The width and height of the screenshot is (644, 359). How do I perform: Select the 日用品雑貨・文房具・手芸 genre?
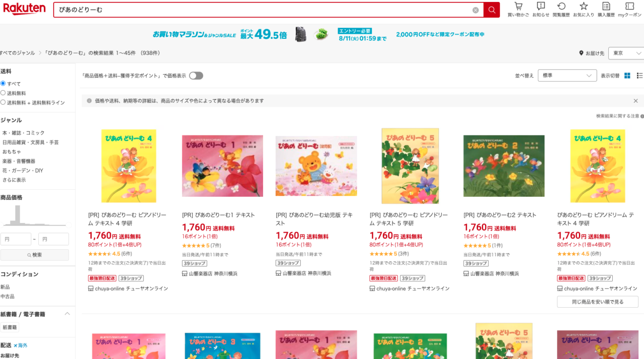pyautogui.click(x=30, y=142)
